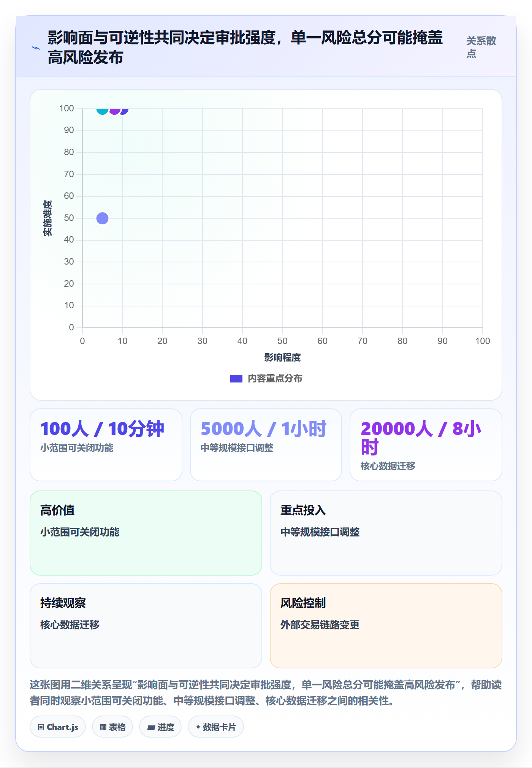This screenshot has height=768, width=532.
Task: Click the cyan scatter point at top
Action: point(102,111)
